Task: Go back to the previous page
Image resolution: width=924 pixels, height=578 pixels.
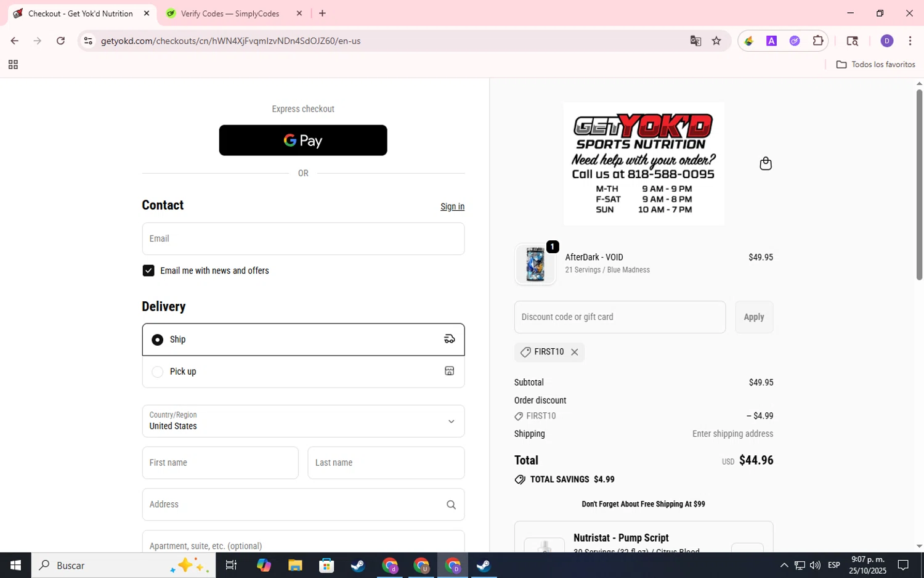Action: point(14,41)
